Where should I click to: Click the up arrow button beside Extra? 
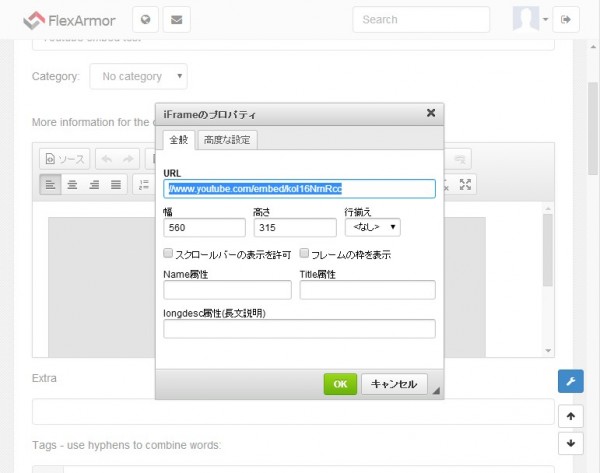[x=569, y=415]
